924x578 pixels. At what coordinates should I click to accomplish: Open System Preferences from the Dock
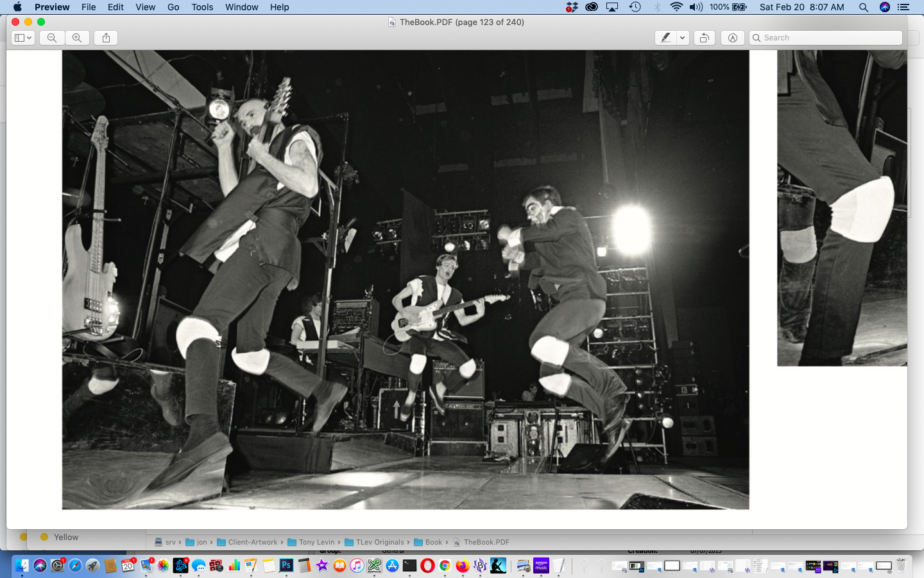pos(58,565)
